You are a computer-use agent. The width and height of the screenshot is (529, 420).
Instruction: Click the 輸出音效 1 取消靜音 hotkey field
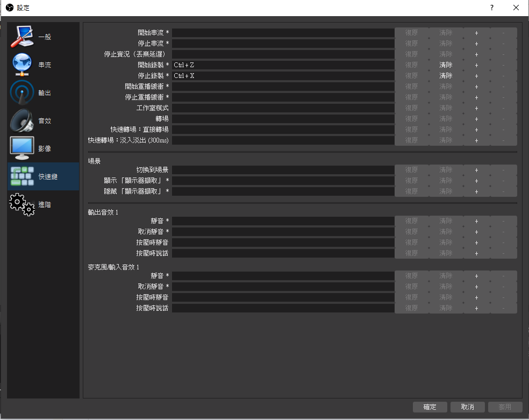pos(283,232)
